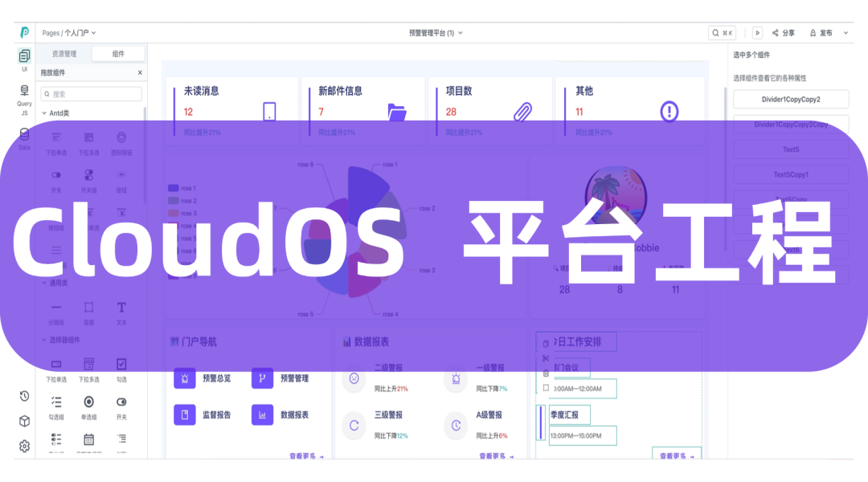Click the 发布 publish button
The image size is (868, 482).
pos(821,33)
